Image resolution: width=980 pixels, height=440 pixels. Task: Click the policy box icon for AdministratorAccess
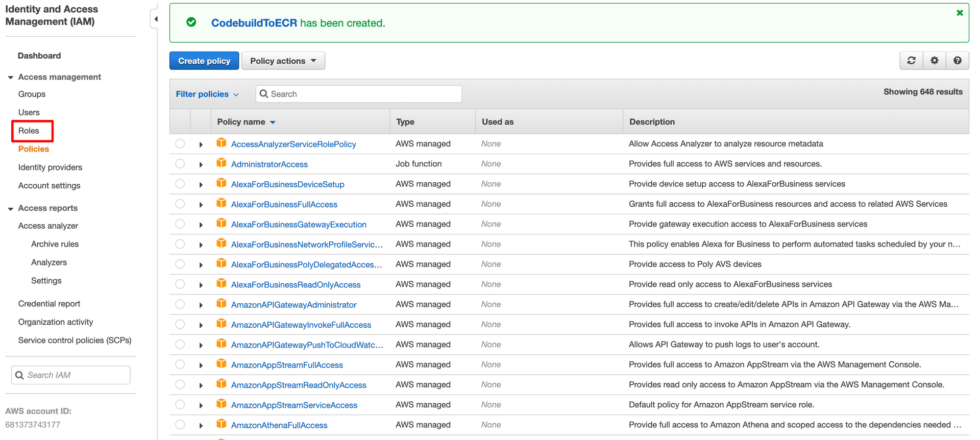(222, 163)
